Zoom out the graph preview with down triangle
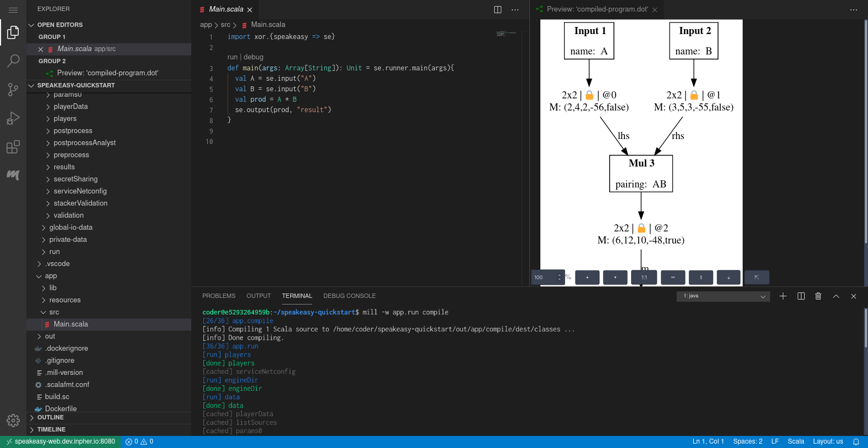The height and width of the screenshot is (448, 868). tap(615, 277)
